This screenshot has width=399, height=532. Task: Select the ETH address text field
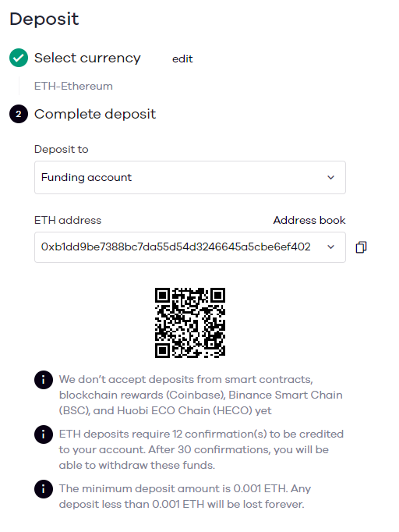point(190,247)
